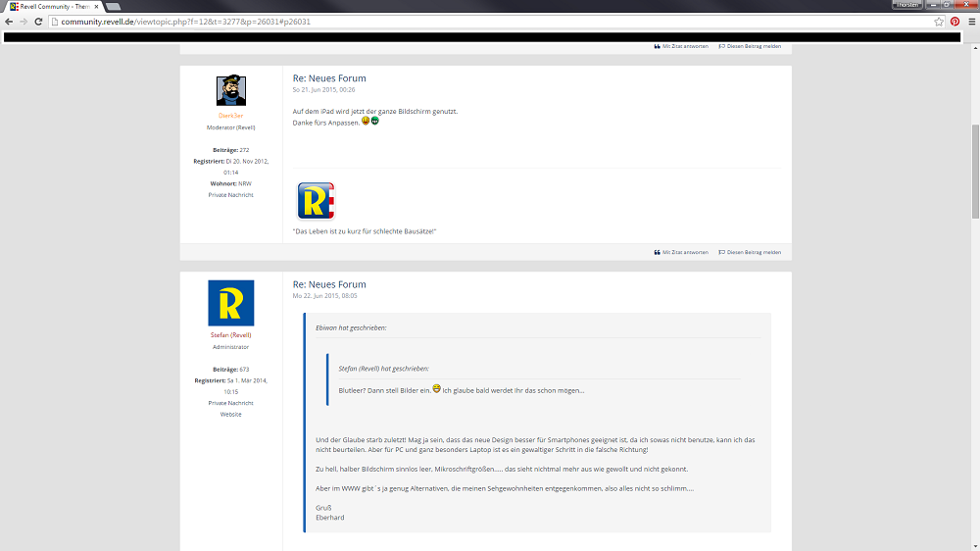Viewport: 980px width, 551px height.
Task: Open DierkSer's captain avatar image
Action: [230, 91]
